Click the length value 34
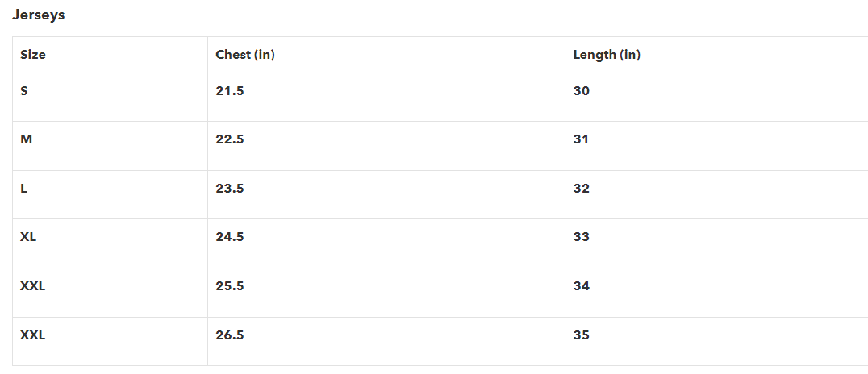 [582, 286]
